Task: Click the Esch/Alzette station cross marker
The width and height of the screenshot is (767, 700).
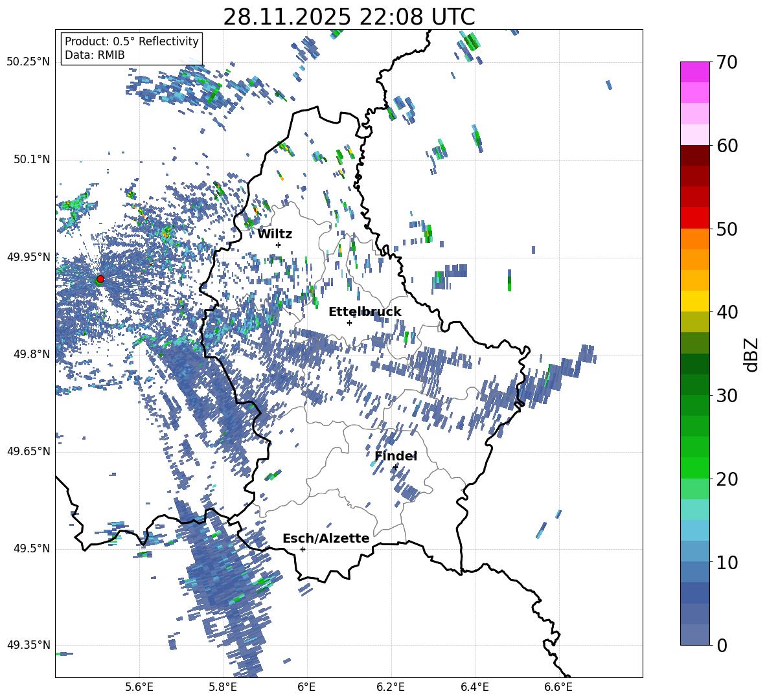Action: point(303,549)
